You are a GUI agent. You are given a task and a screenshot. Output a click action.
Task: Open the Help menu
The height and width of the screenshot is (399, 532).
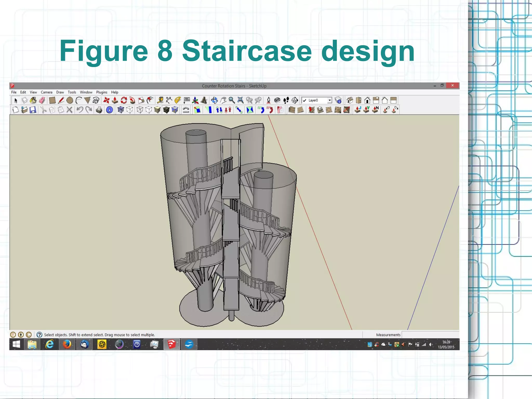coord(115,92)
